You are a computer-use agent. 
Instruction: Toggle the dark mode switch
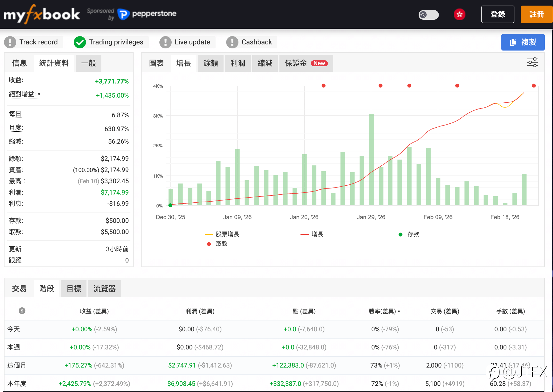(x=428, y=15)
